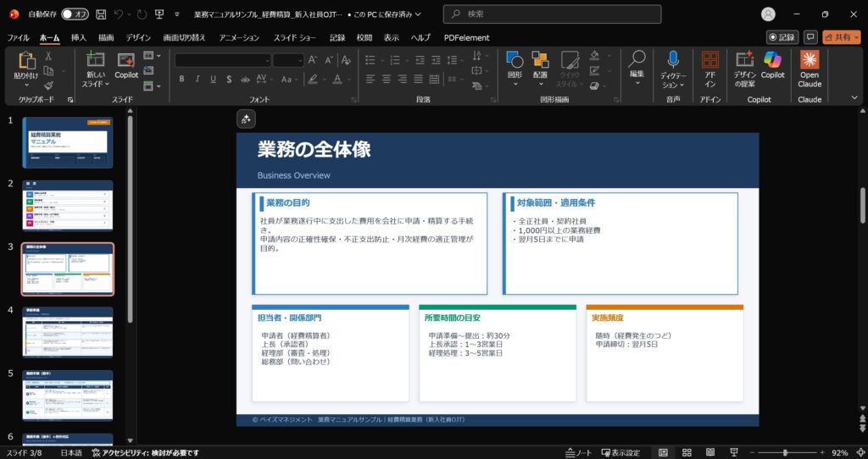The width and height of the screenshot is (868, 459).
Task: Open the font name dropdown box
Action: [222, 60]
